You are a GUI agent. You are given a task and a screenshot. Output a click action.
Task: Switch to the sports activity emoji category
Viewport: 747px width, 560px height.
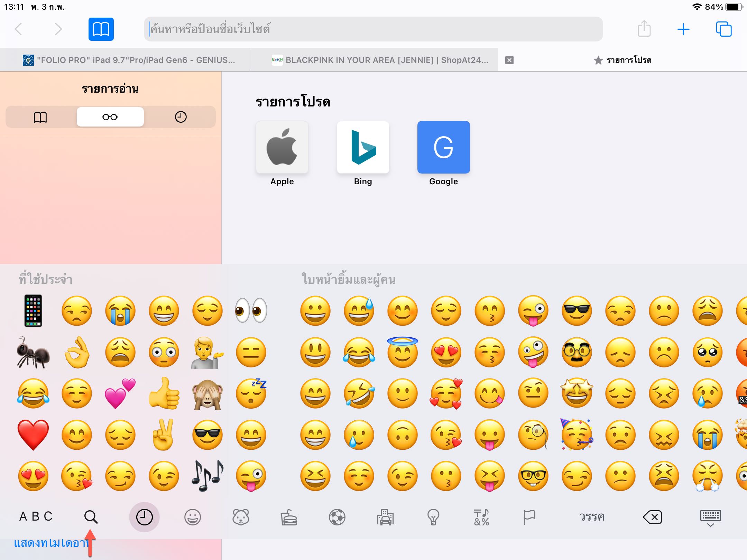[337, 517]
